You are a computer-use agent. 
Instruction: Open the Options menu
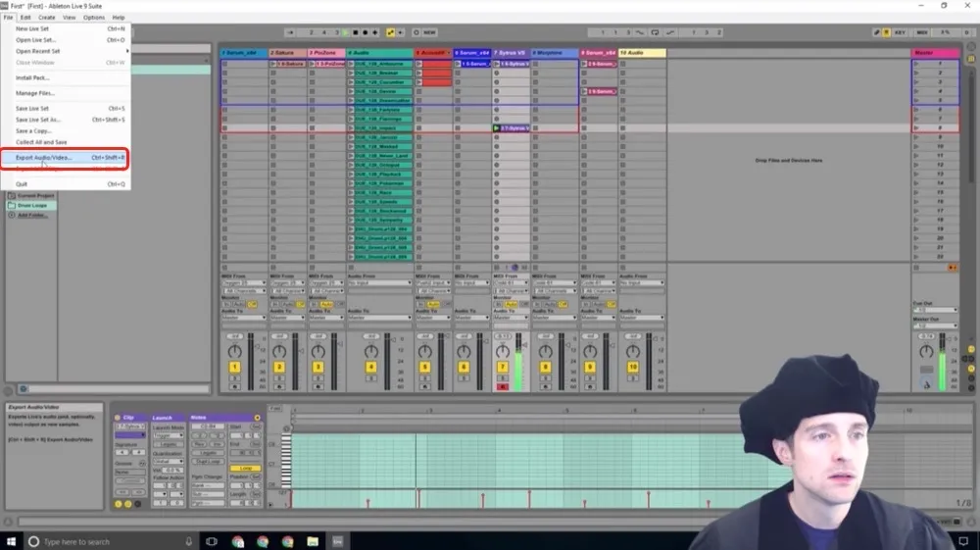[94, 18]
